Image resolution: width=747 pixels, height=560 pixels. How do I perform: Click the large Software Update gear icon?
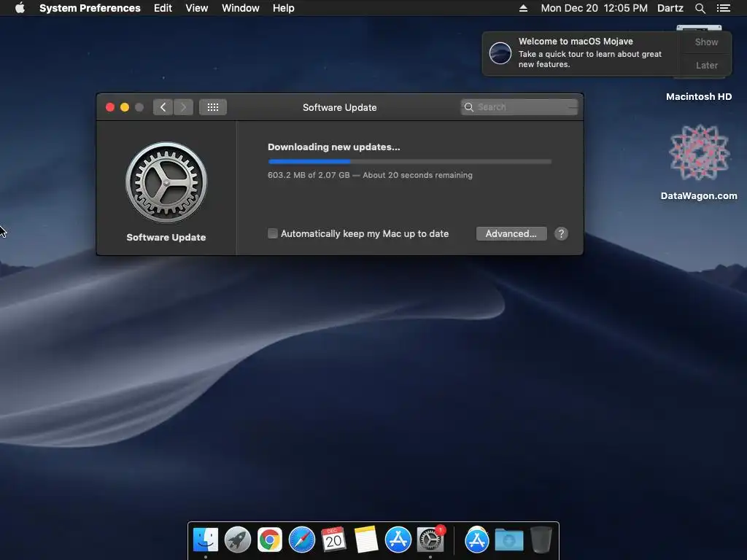tap(166, 182)
